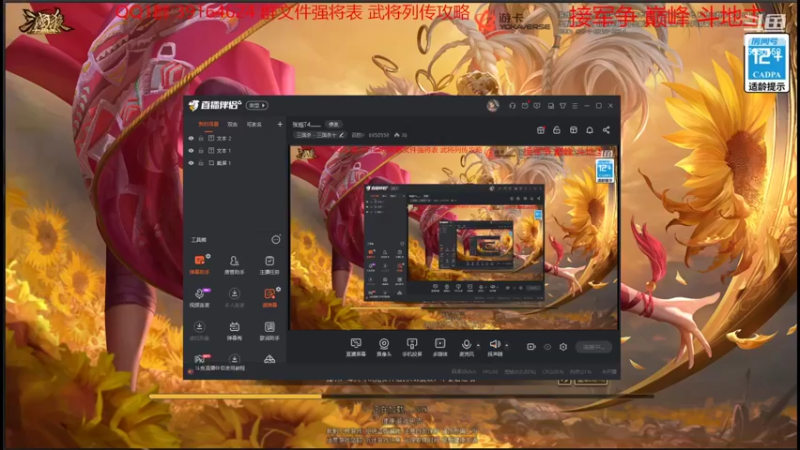
Task: Open the 视频连麦 tool
Action: pos(199,297)
